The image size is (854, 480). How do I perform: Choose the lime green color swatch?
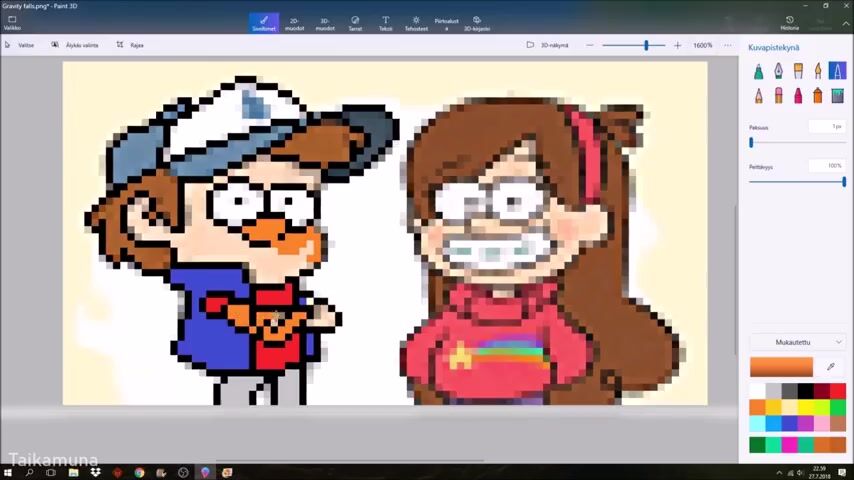click(x=822, y=407)
